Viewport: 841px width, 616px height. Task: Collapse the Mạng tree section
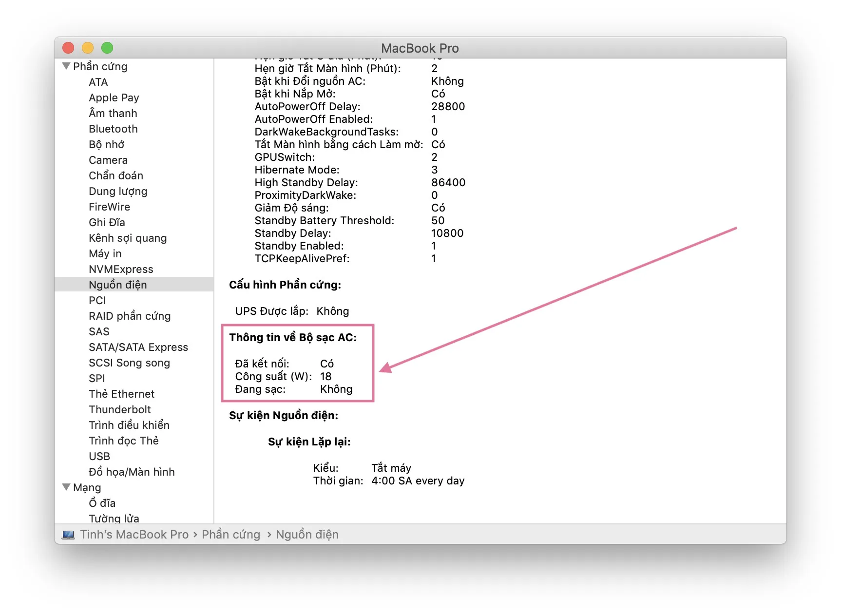66,487
